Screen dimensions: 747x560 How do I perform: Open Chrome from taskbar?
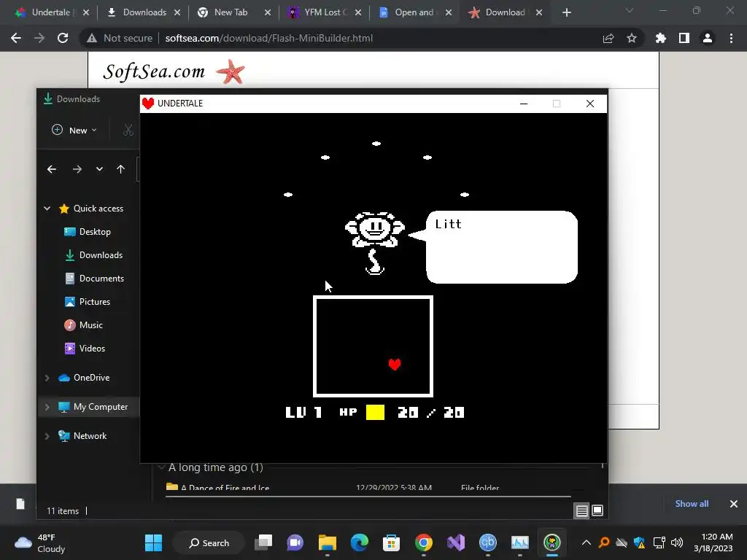(424, 542)
